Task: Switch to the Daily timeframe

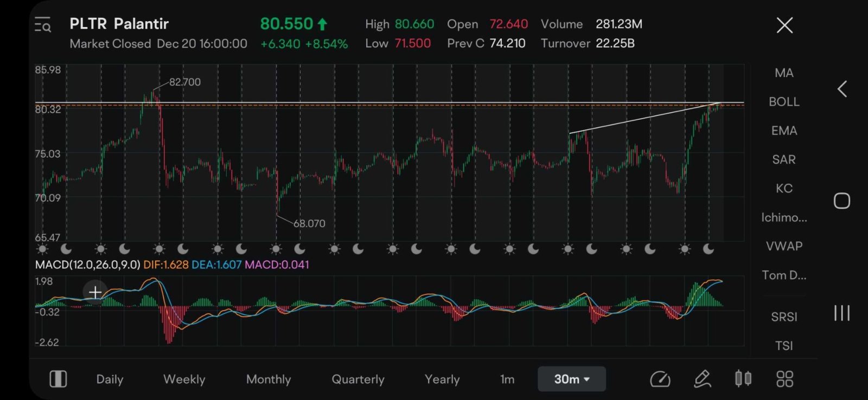Action: [110, 379]
